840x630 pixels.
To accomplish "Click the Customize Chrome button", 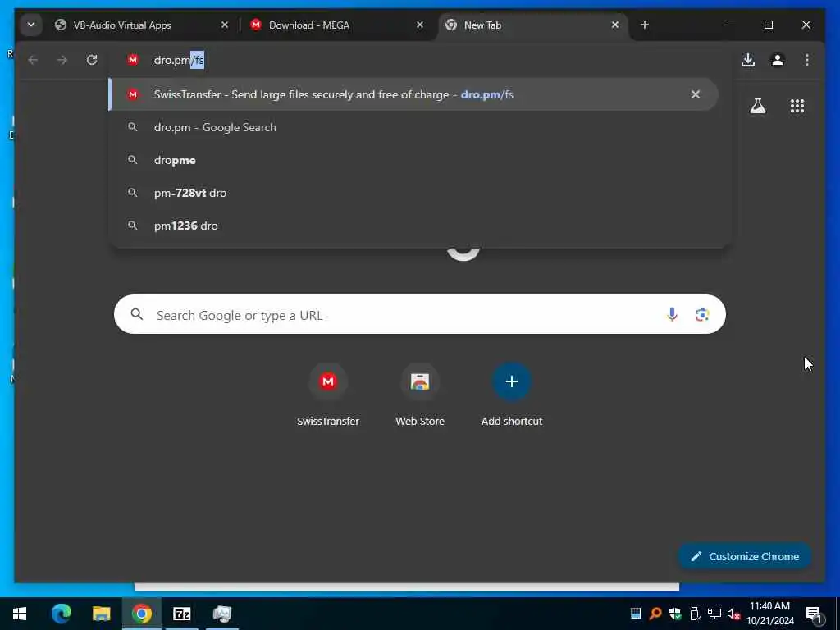I will [745, 557].
